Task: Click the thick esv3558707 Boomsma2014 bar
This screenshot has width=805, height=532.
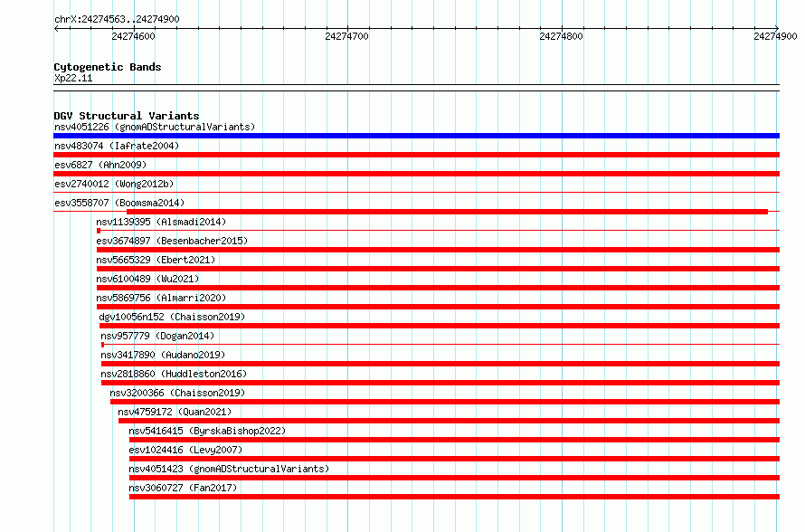Action: (x=447, y=212)
